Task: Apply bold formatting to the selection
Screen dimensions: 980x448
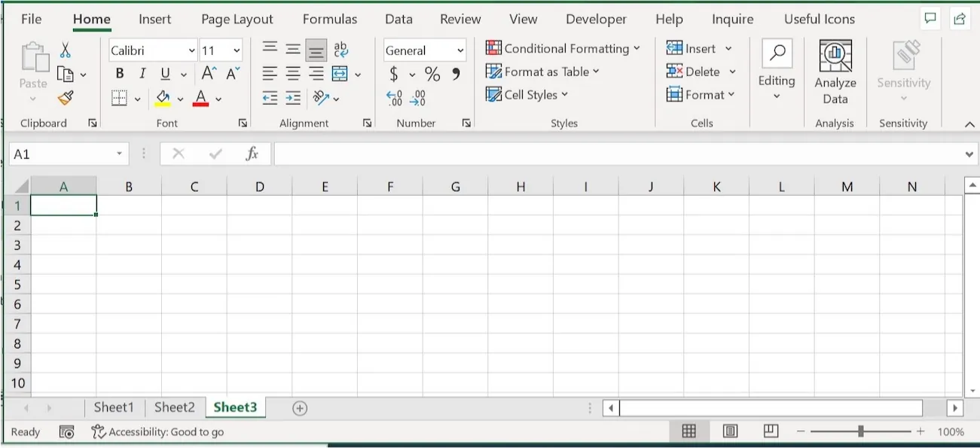Action: click(x=119, y=73)
